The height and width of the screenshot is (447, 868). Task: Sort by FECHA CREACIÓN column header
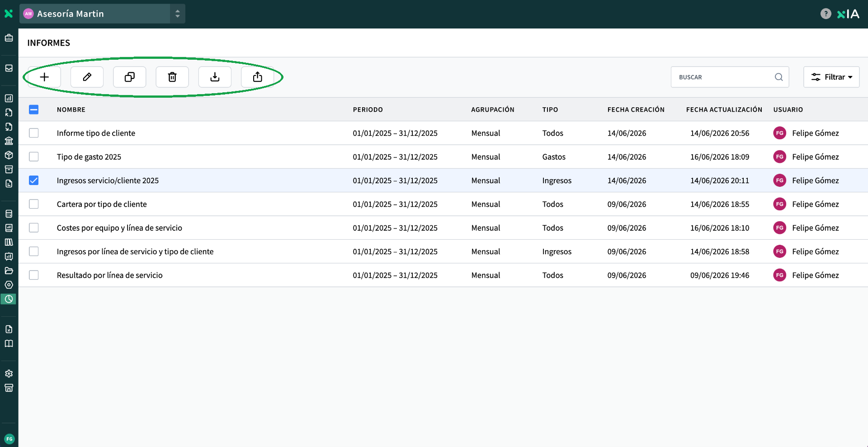[636, 109]
